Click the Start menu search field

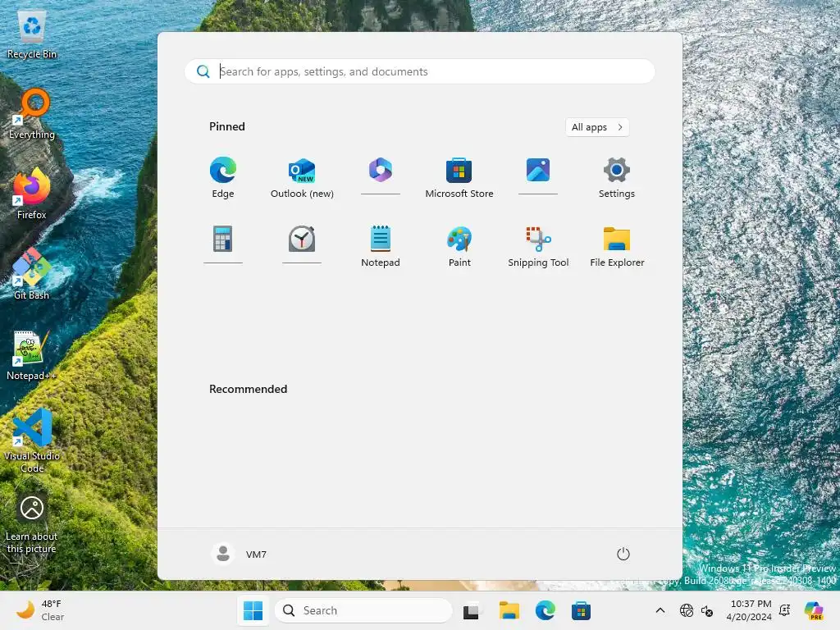coord(419,71)
